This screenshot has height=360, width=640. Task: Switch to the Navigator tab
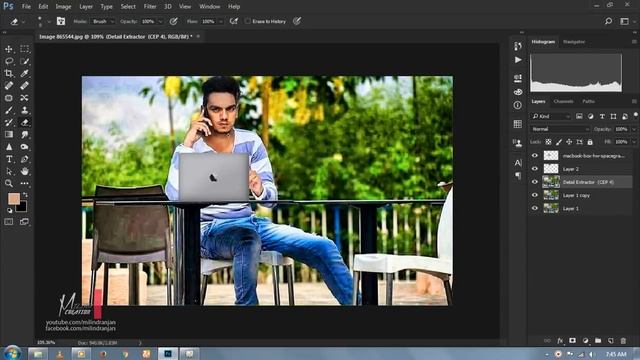(x=574, y=42)
